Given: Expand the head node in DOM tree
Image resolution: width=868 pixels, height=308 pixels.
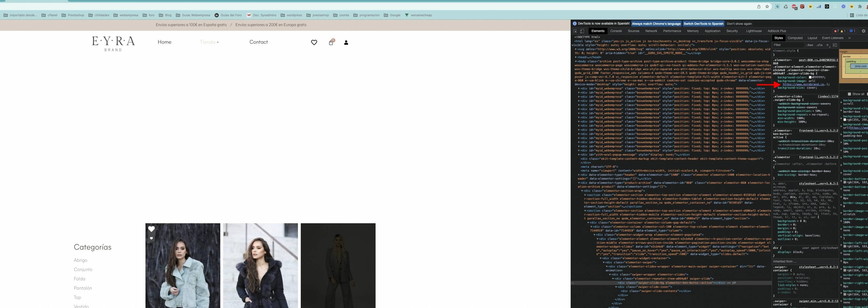Looking at the screenshot, I should [x=576, y=57].
